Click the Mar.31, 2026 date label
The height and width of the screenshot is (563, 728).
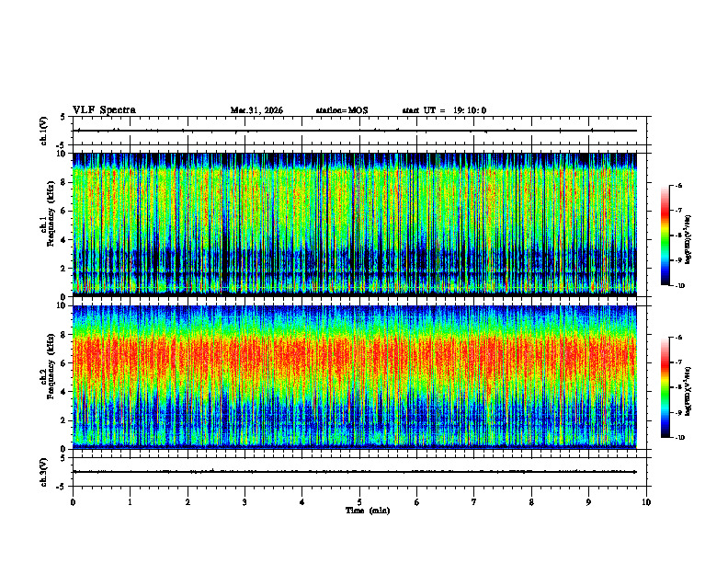(256, 110)
